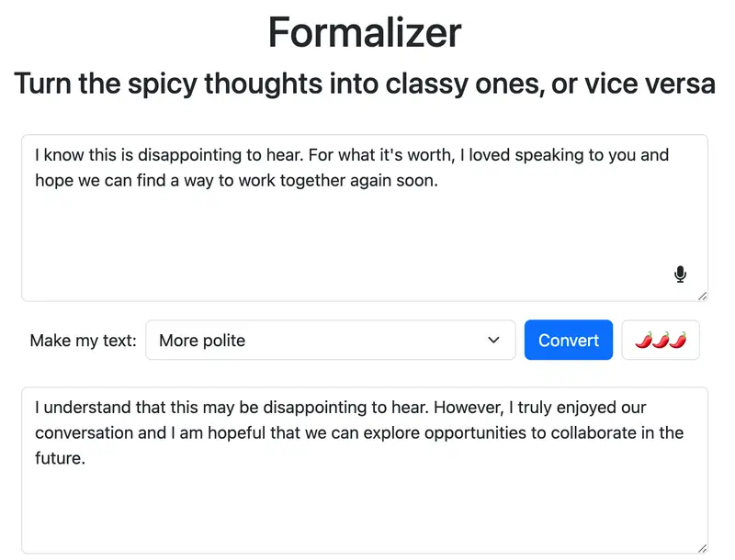Open the "More polite" style selector
The width and height of the screenshot is (735, 560).
pyautogui.click(x=330, y=341)
